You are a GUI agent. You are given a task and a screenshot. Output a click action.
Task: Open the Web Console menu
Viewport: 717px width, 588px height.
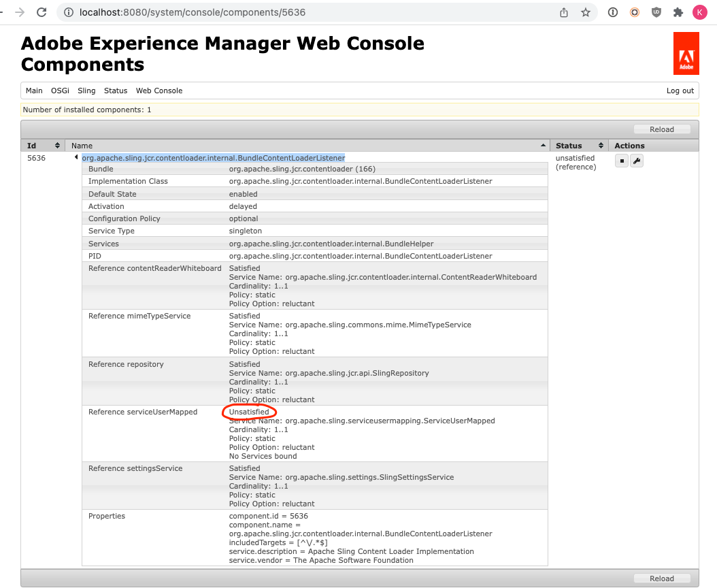click(159, 91)
